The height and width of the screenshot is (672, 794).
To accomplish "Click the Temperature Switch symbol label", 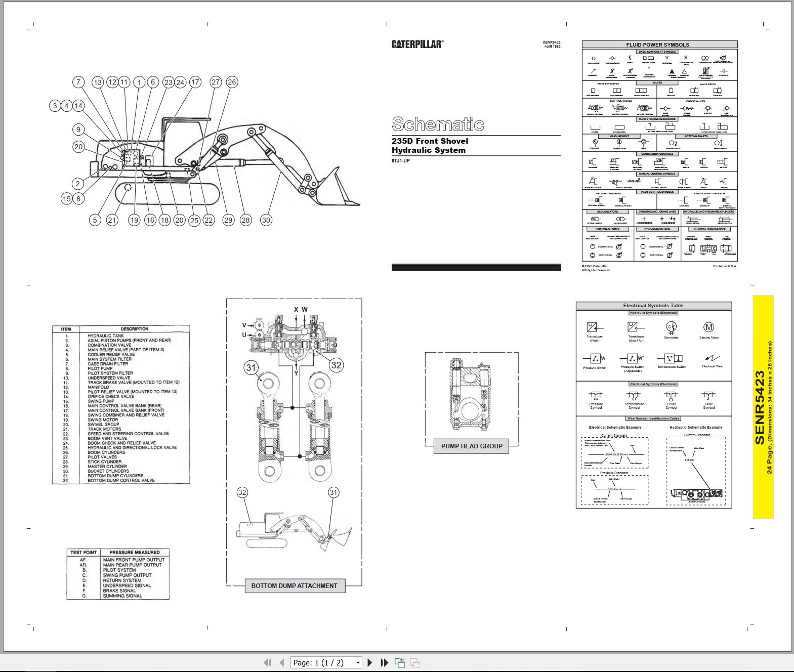I will pyautogui.click(x=672, y=367).
